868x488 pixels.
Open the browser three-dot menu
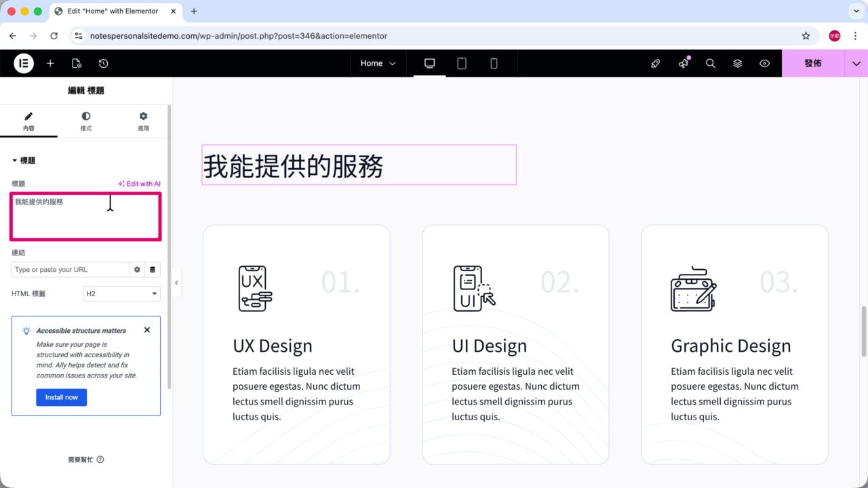854,36
